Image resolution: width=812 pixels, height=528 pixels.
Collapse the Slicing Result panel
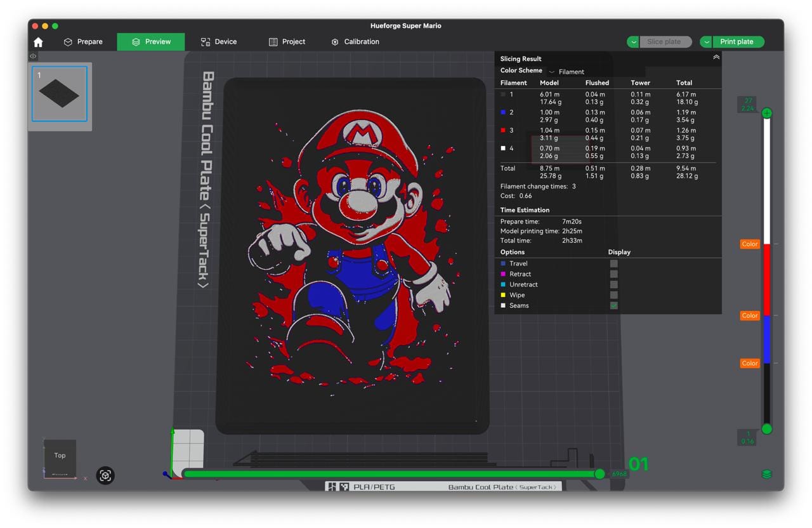pyautogui.click(x=716, y=57)
